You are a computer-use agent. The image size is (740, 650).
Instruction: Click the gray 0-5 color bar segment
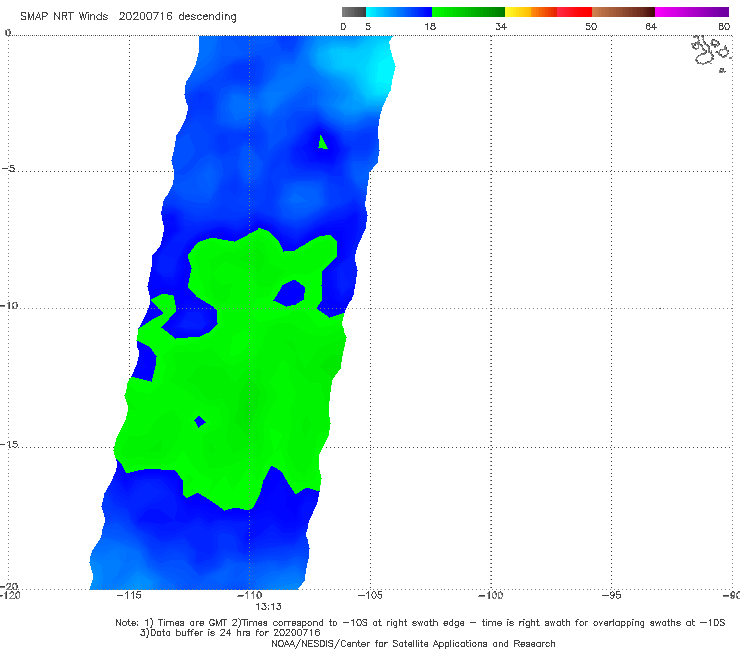[x=354, y=12]
